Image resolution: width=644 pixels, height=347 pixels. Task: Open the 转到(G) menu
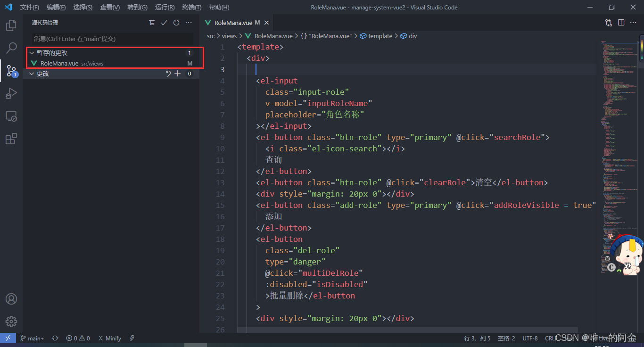point(137,7)
